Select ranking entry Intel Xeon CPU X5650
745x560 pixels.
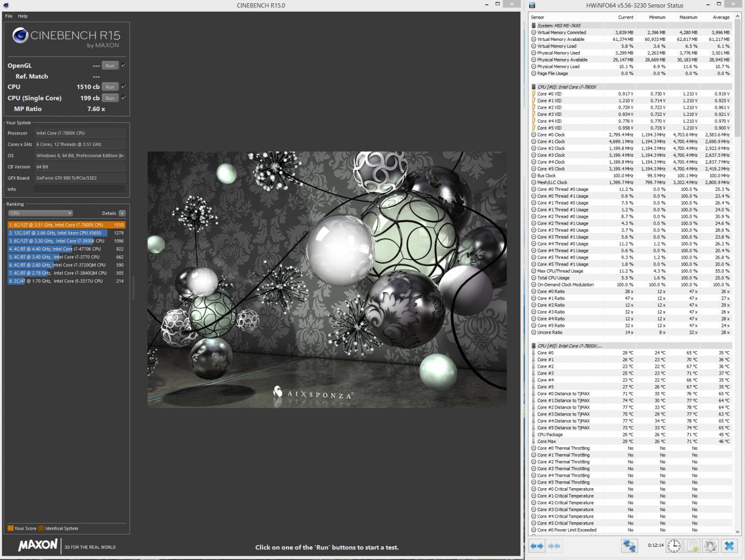(x=66, y=233)
